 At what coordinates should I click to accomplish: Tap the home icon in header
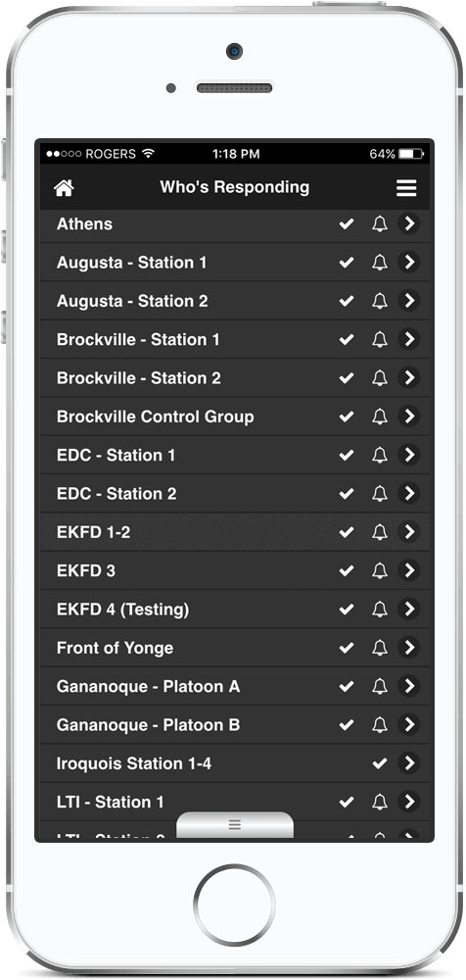point(64,187)
